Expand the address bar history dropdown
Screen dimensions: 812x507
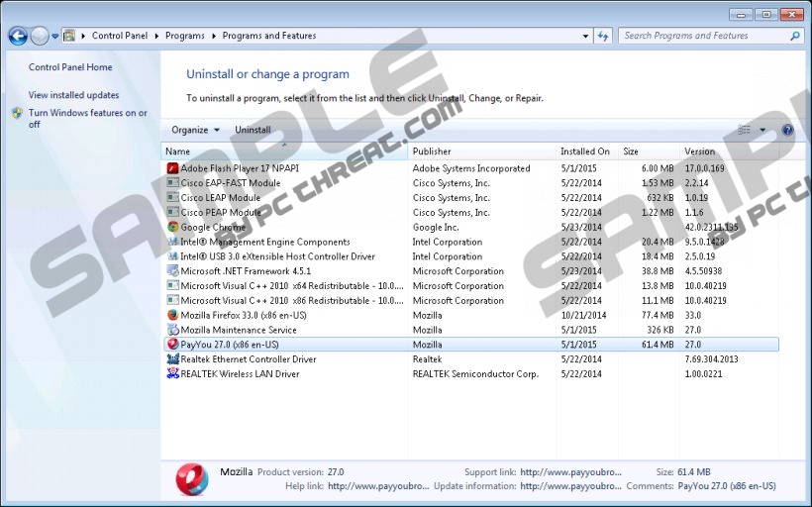585,36
